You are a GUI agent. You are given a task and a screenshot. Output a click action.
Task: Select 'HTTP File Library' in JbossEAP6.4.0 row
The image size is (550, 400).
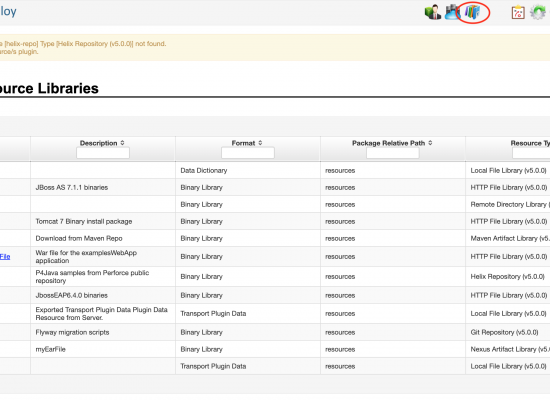point(509,295)
